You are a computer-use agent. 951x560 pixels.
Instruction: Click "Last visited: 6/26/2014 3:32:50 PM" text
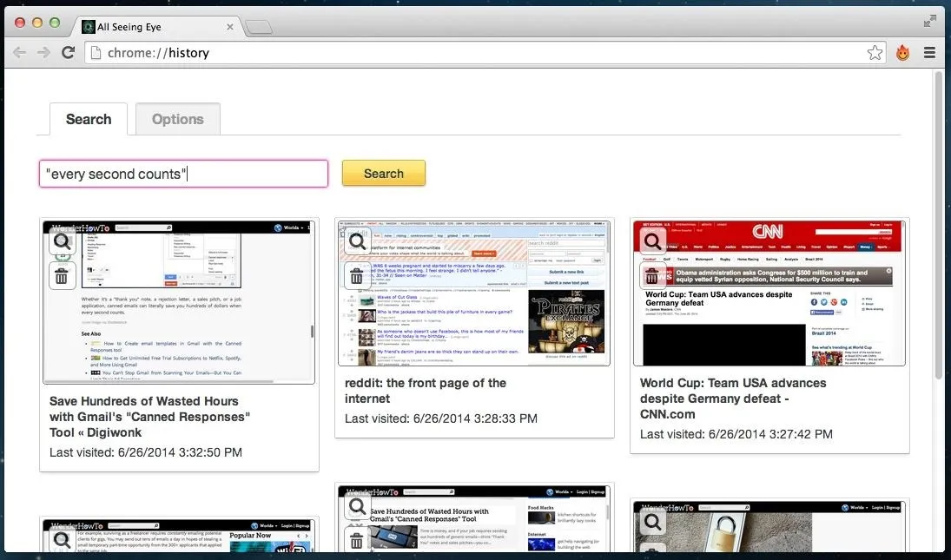pos(146,452)
